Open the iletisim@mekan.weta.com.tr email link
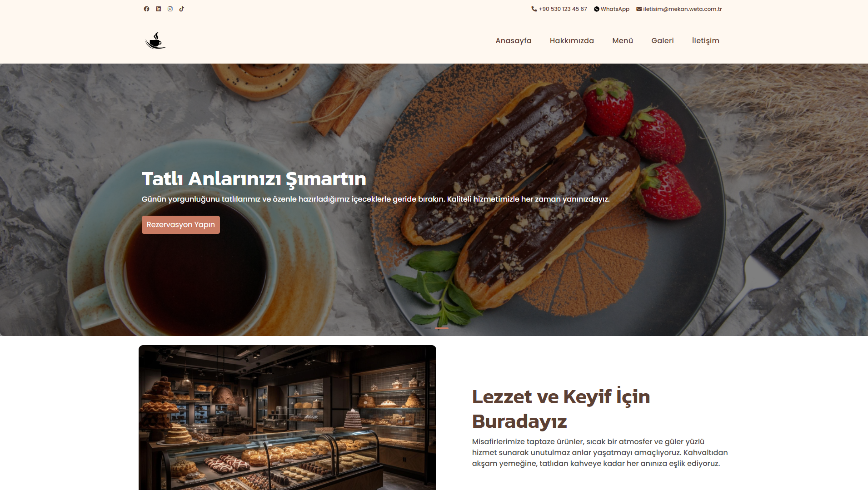Image resolution: width=868 pixels, height=490 pixels. click(682, 9)
